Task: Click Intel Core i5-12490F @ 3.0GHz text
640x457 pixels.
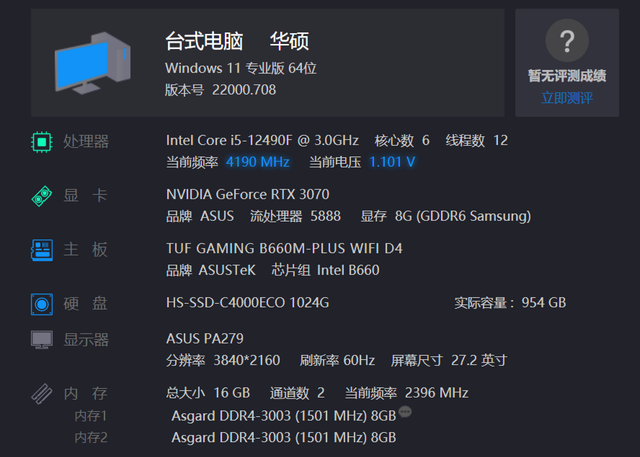Action: click(262, 141)
